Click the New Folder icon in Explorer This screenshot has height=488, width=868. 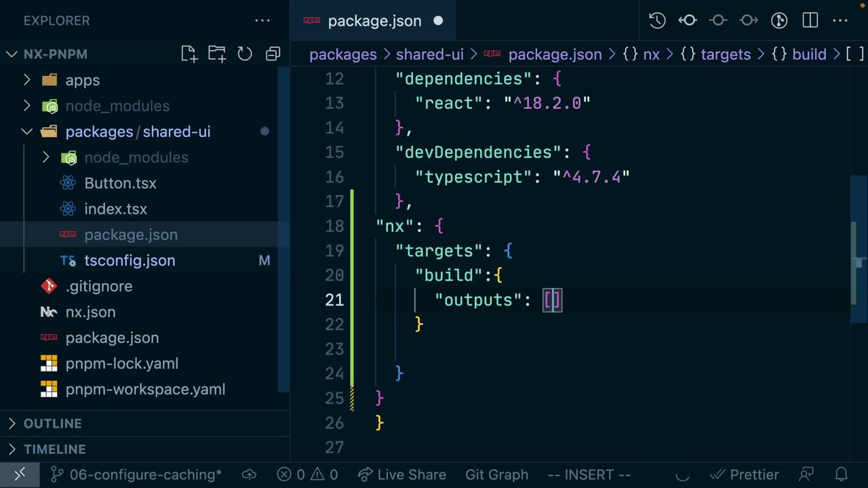pos(217,54)
